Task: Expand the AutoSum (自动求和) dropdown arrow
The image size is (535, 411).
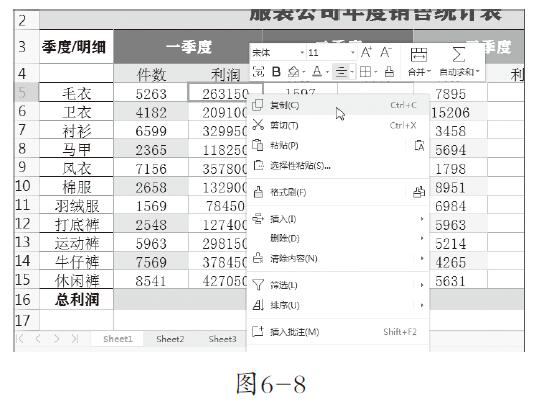Action: pos(478,72)
